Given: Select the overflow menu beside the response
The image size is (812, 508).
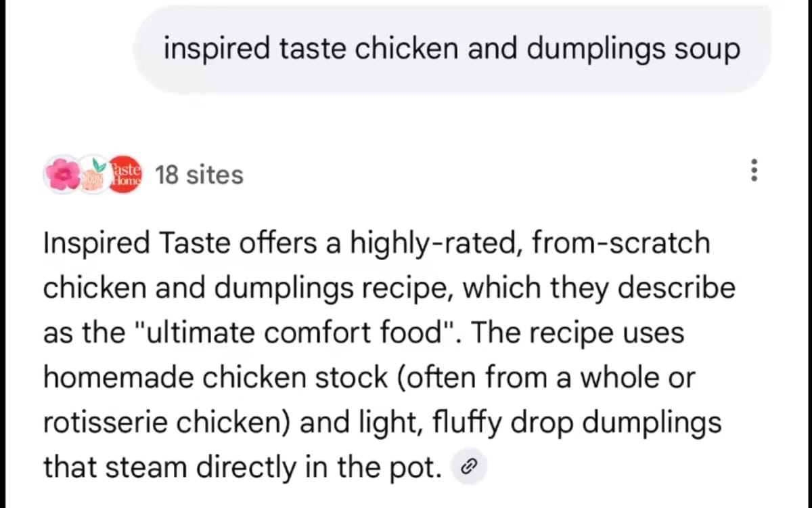Looking at the screenshot, I should pos(753,171).
